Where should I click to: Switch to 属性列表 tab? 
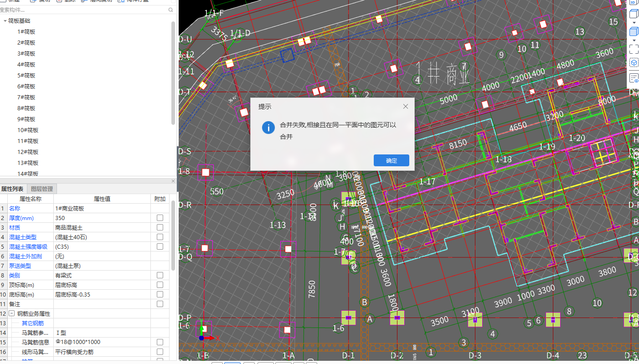click(12, 189)
